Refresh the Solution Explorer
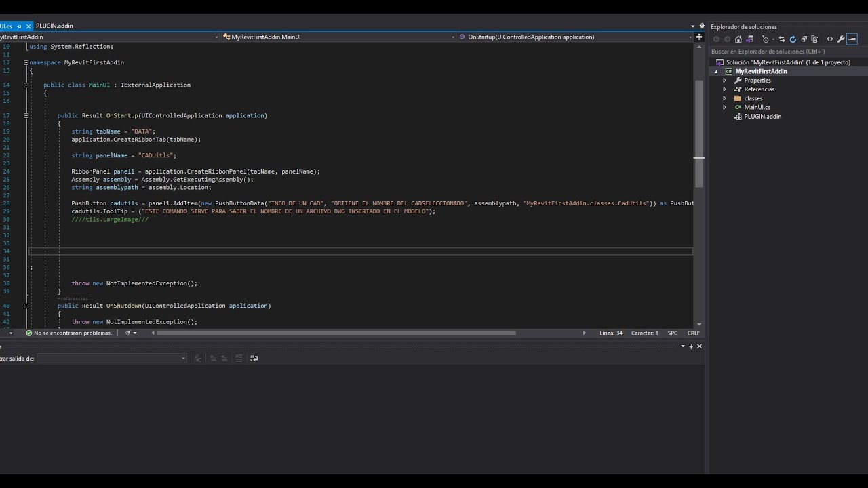Viewport: 868px width, 488px height. tap(793, 39)
